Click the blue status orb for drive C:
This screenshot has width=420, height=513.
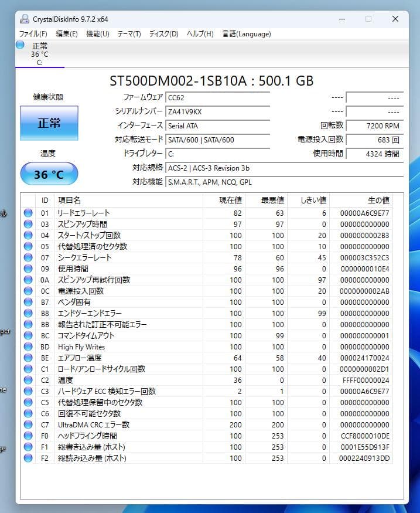click(x=20, y=45)
